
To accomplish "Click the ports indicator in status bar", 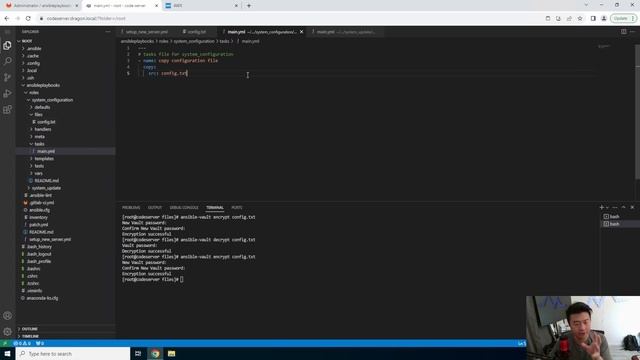I will coord(40,343).
